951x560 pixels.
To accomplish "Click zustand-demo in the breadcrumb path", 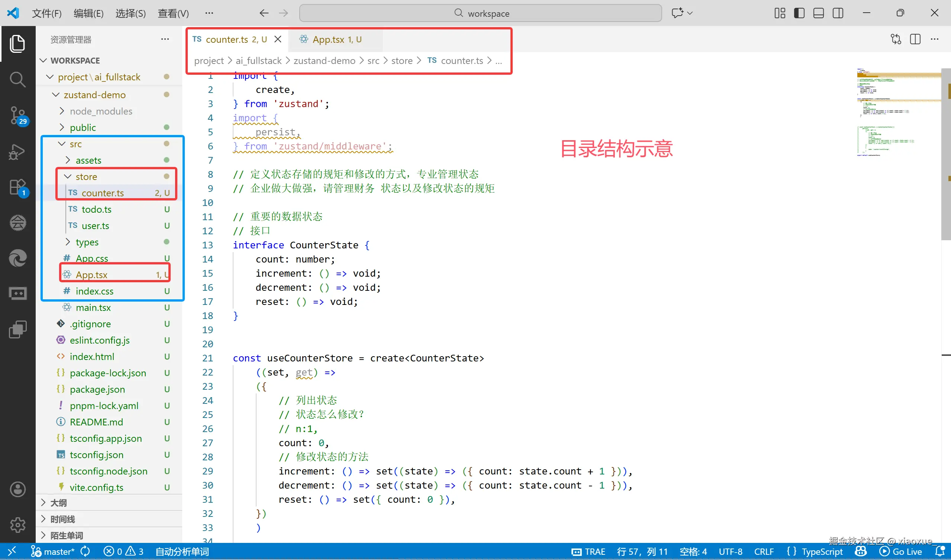I will click(x=325, y=60).
